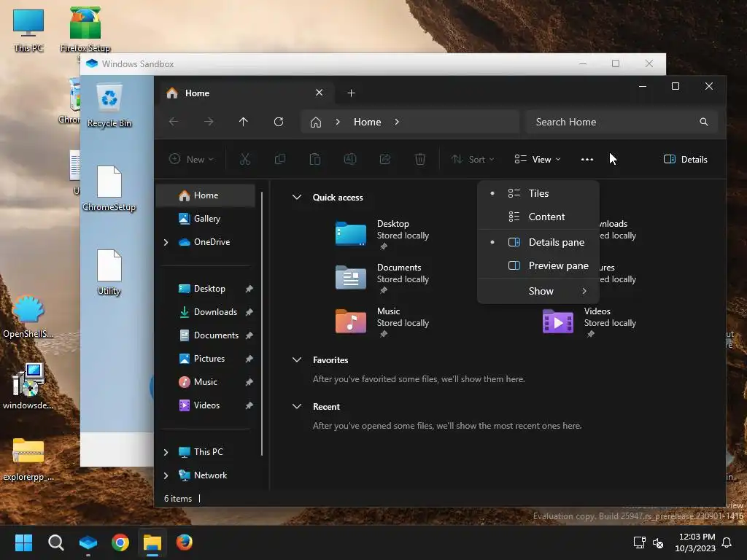Open the New dropdown
The width and height of the screenshot is (747, 560).
pos(191,160)
